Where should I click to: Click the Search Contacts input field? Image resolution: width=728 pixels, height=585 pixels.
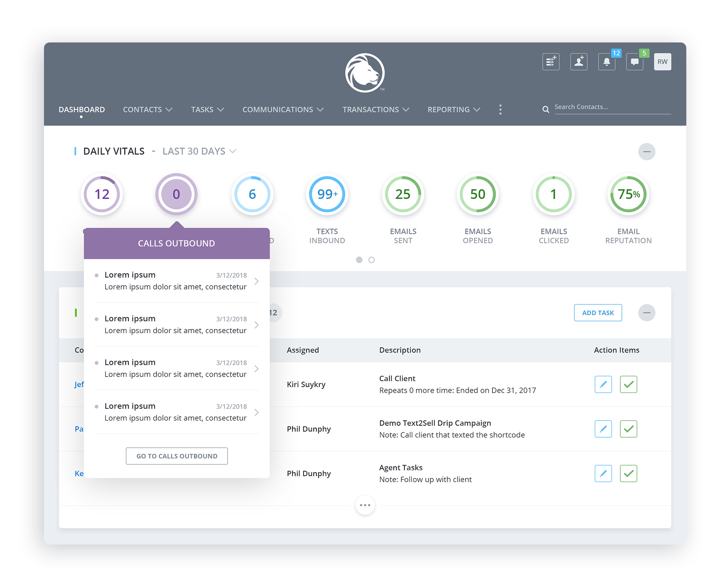tap(612, 107)
